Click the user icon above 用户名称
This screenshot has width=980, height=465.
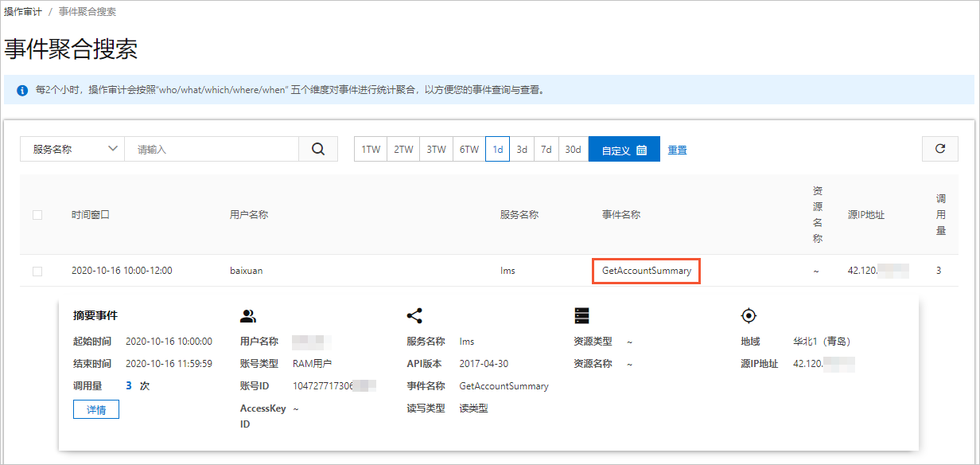click(248, 316)
